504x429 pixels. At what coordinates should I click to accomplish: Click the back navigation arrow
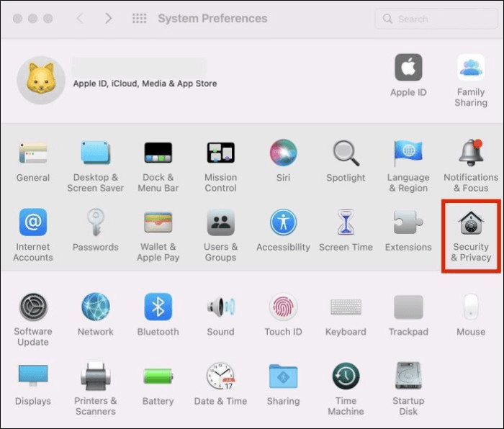click(80, 19)
